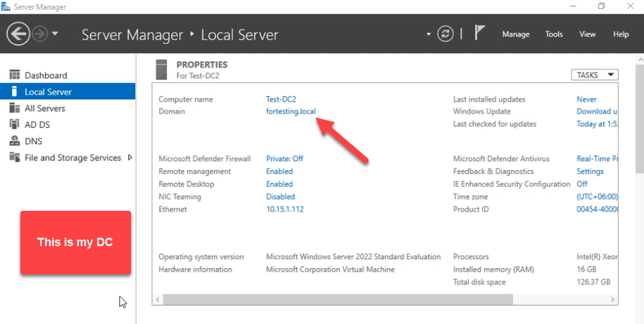Click Feedback & Diagnostics Settings link
Screen dimensions: 644x324
[590, 171]
